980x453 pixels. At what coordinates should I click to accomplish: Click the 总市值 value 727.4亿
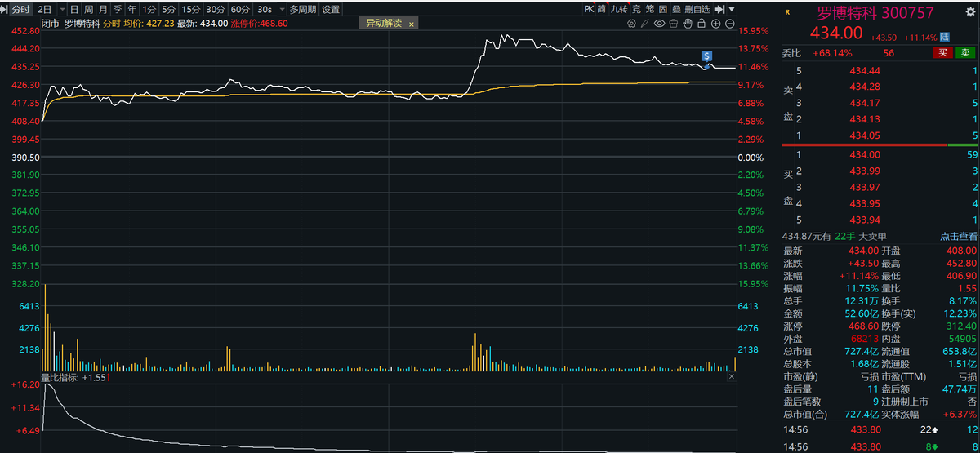(862, 351)
